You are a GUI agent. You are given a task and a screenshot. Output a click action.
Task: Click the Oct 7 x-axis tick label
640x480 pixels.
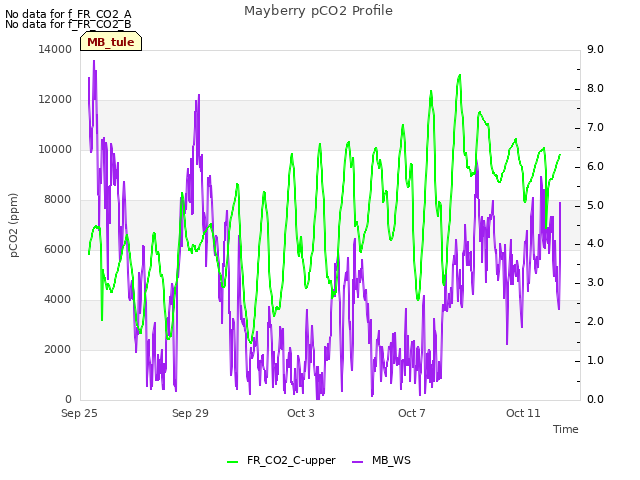412,413
